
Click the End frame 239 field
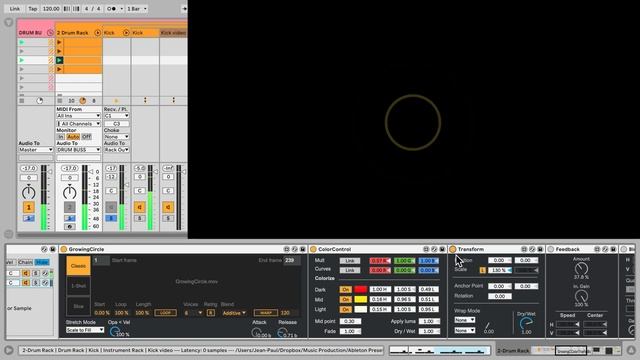[291, 260]
